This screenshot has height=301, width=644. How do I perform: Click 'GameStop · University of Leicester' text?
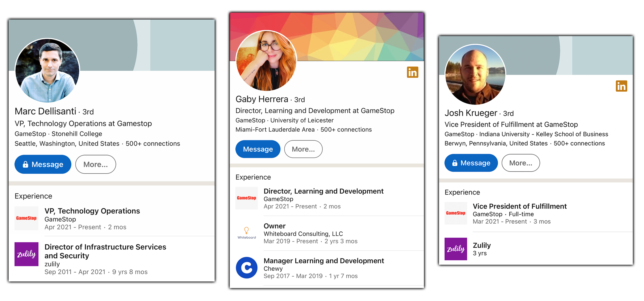coord(284,120)
